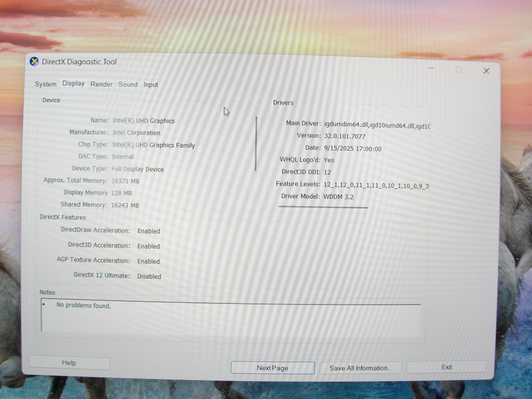The height and width of the screenshot is (399, 532).
Task: Click device type 'Full Display Device'
Action: pyautogui.click(x=138, y=169)
